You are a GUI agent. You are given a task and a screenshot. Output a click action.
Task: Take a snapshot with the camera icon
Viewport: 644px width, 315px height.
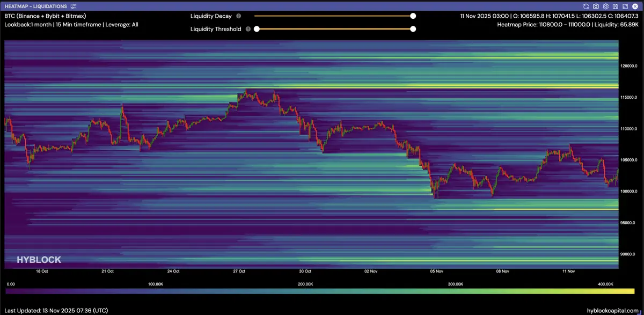click(596, 6)
